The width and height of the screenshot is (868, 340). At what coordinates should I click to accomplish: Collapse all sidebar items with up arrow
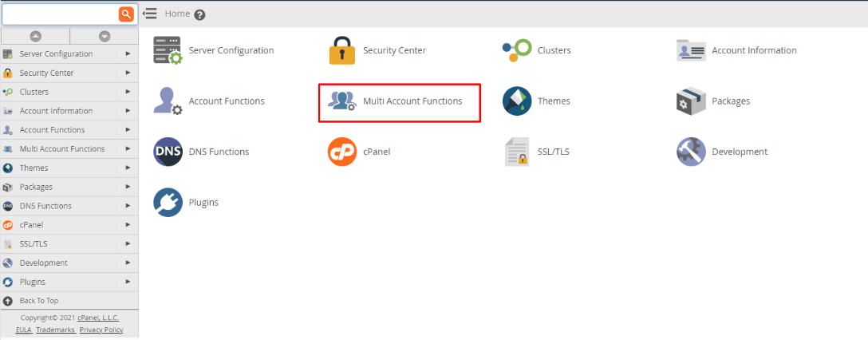pos(35,36)
